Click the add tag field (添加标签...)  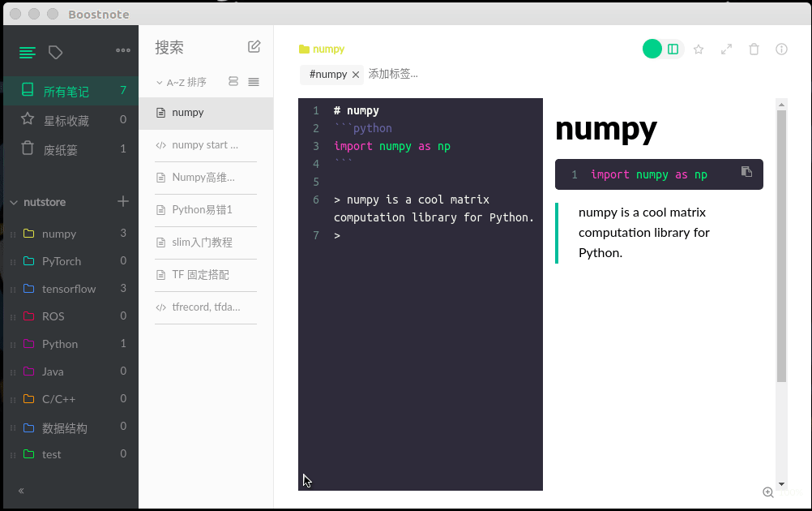coord(393,74)
